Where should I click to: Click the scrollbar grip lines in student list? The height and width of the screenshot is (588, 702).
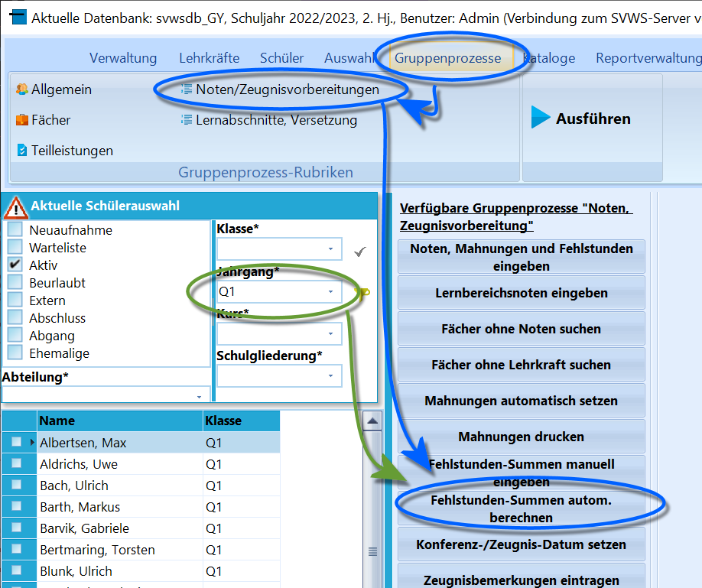(x=372, y=551)
